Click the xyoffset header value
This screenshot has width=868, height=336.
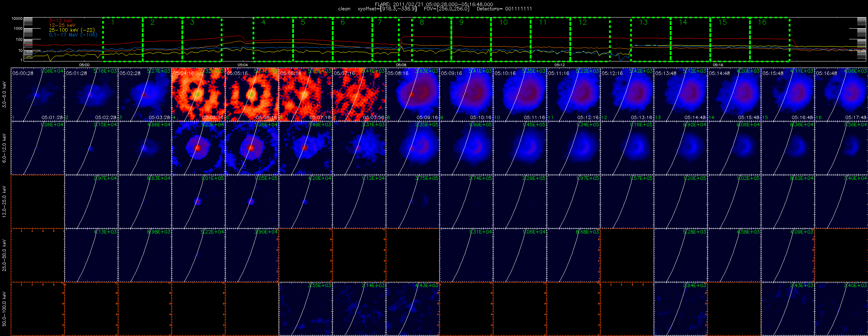point(387,9)
